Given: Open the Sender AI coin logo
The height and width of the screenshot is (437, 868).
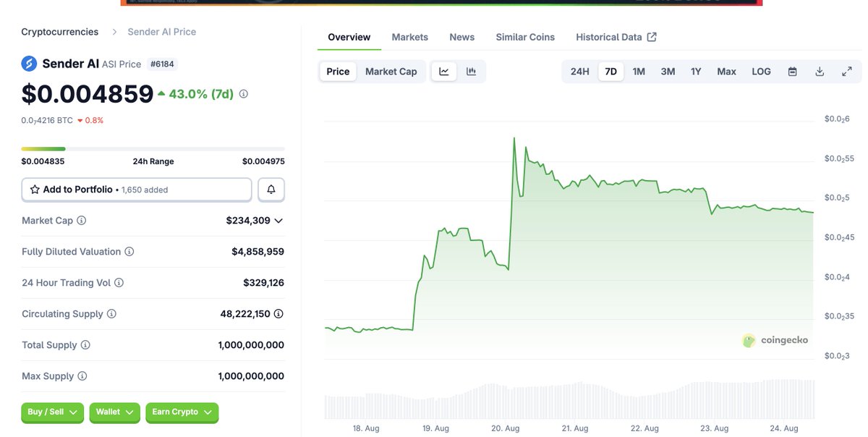Looking at the screenshot, I should 29,64.
